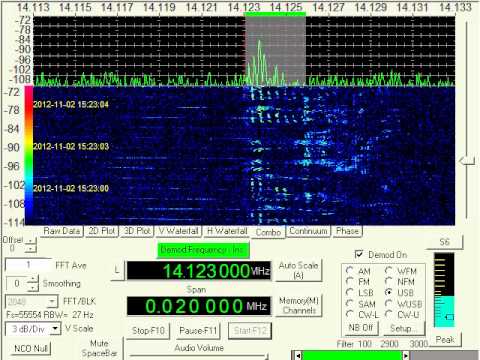The width and height of the screenshot is (480, 360).
Task: Pause the display with Pause-F11
Action: [198, 331]
